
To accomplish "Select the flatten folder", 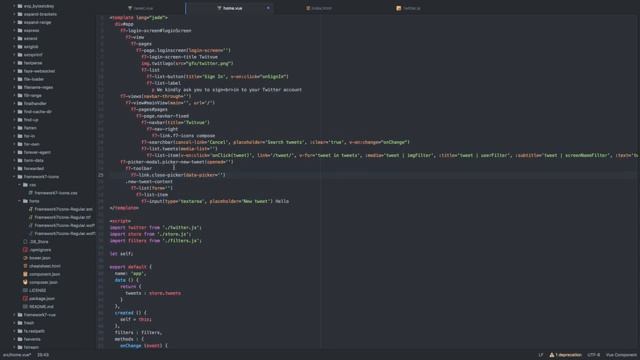I will coord(30,128).
